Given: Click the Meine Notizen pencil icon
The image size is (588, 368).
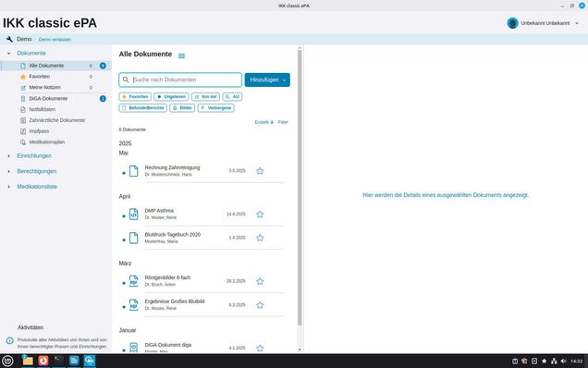Looking at the screenshot, I should (x=23, y=88).
